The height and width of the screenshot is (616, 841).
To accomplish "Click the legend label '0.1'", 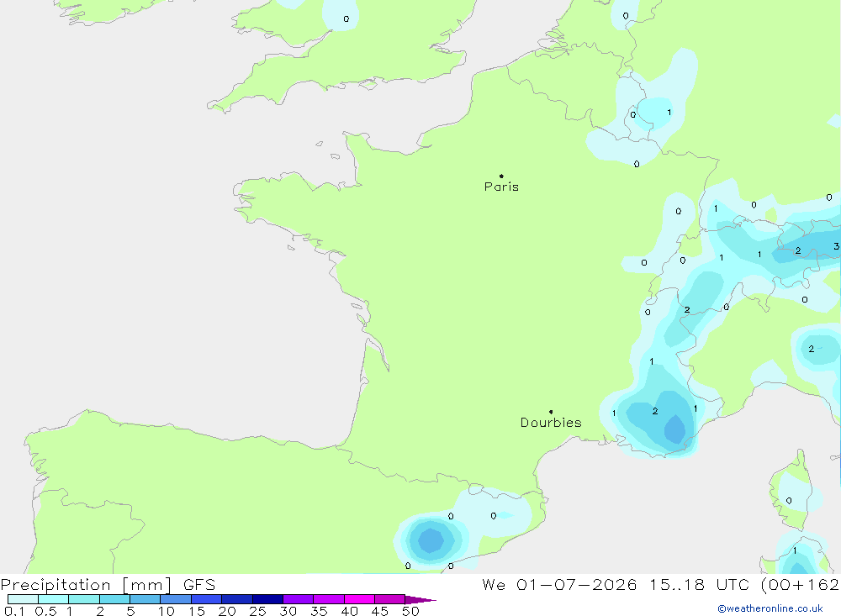I will click(14, 611).
